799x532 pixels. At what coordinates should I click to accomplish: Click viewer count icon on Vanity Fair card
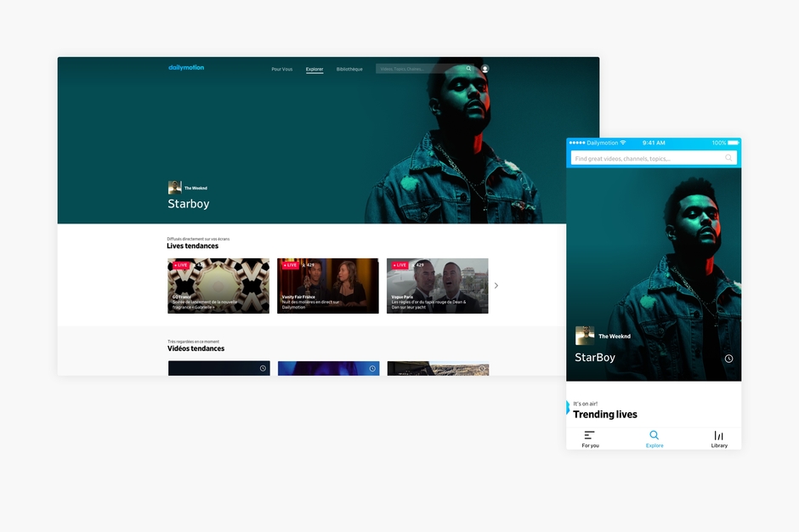pos(303,265)
